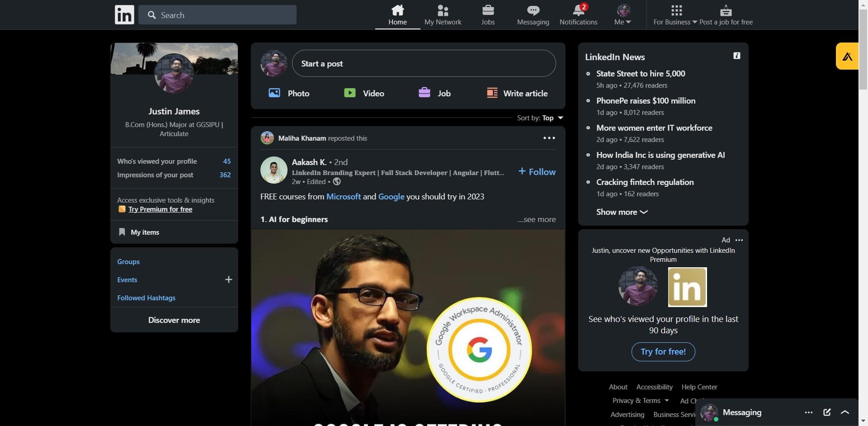Click Maliha Khanam's name
This screenshot has width=868, height=426.
coord(302,138)
